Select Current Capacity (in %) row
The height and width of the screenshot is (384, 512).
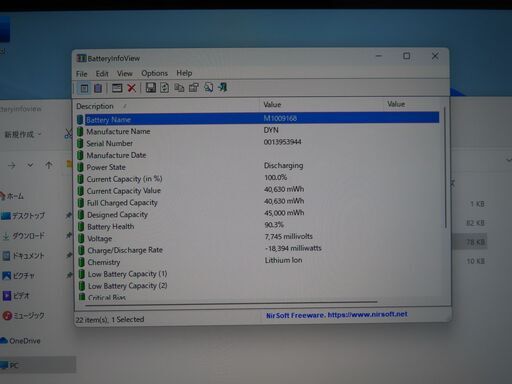pos(257,179)
